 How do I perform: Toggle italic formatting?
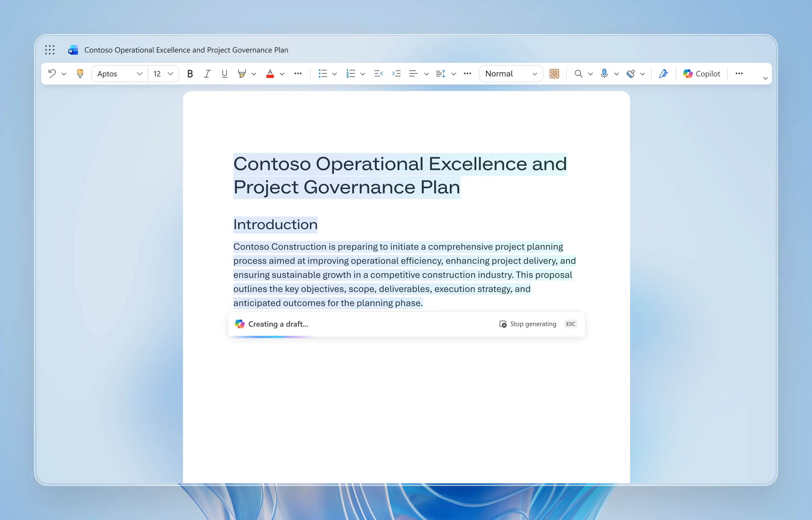pos(207,74)
